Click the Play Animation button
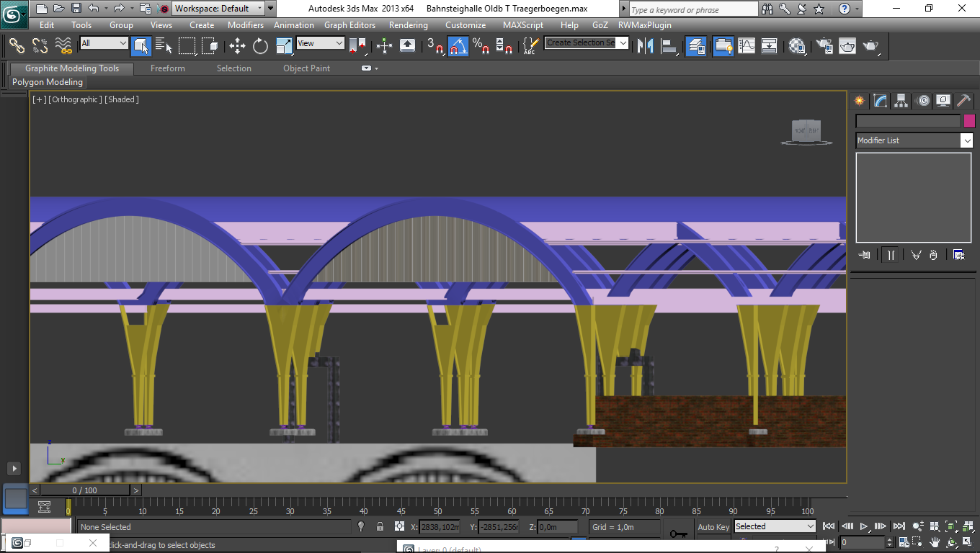The width and height of the screenshot is (980, 553). 864,526
